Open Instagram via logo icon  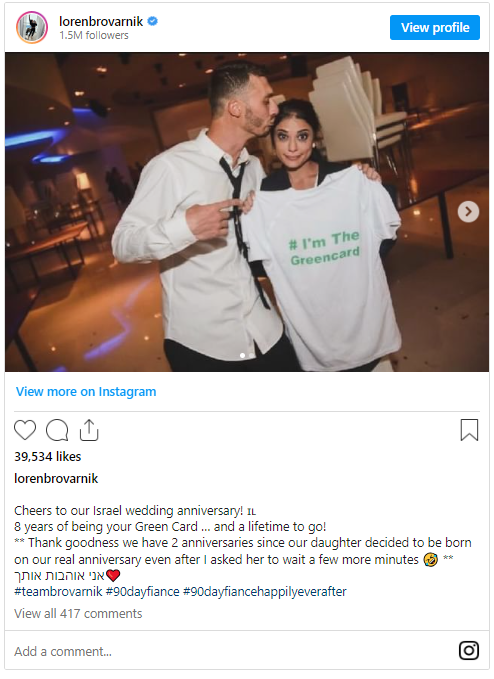point(469,650)
